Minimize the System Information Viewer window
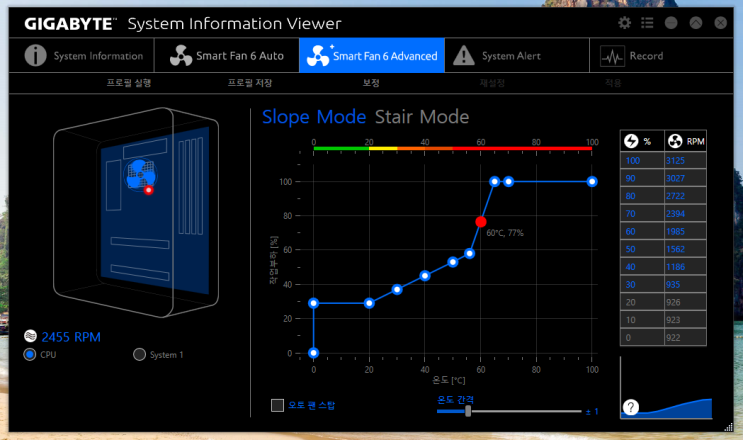 tap(671, 23)
